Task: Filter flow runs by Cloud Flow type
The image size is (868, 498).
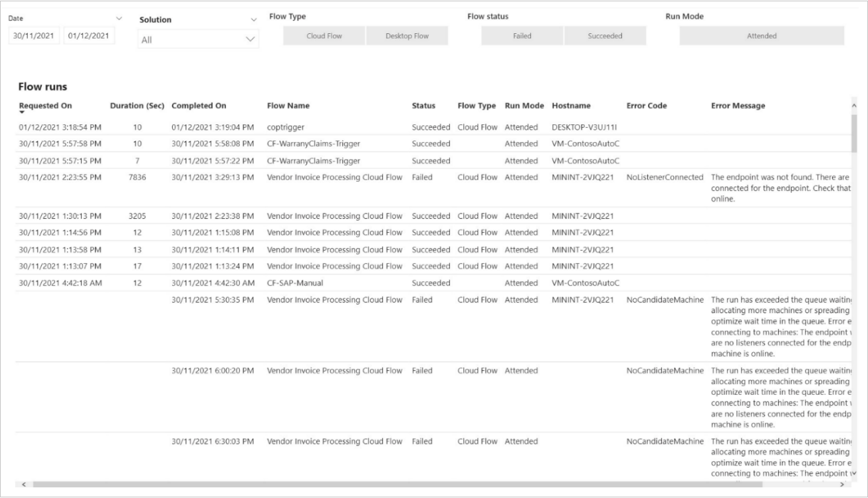Action: 322,35
